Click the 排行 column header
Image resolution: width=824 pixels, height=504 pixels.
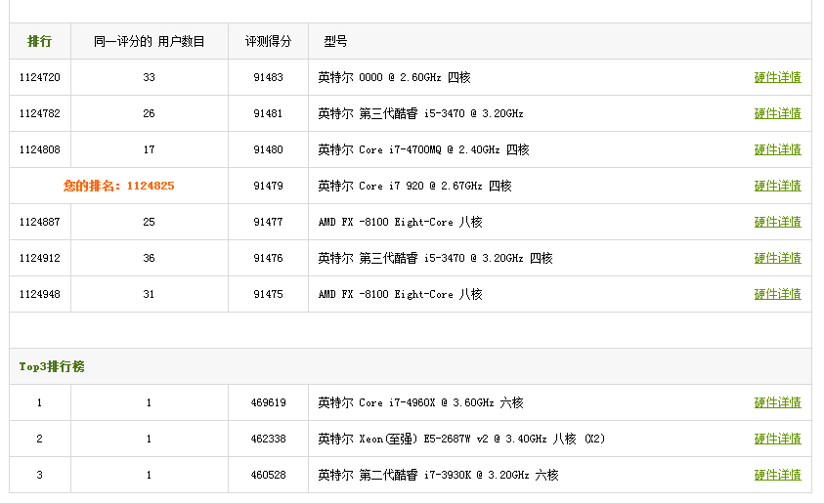[40, 41]
